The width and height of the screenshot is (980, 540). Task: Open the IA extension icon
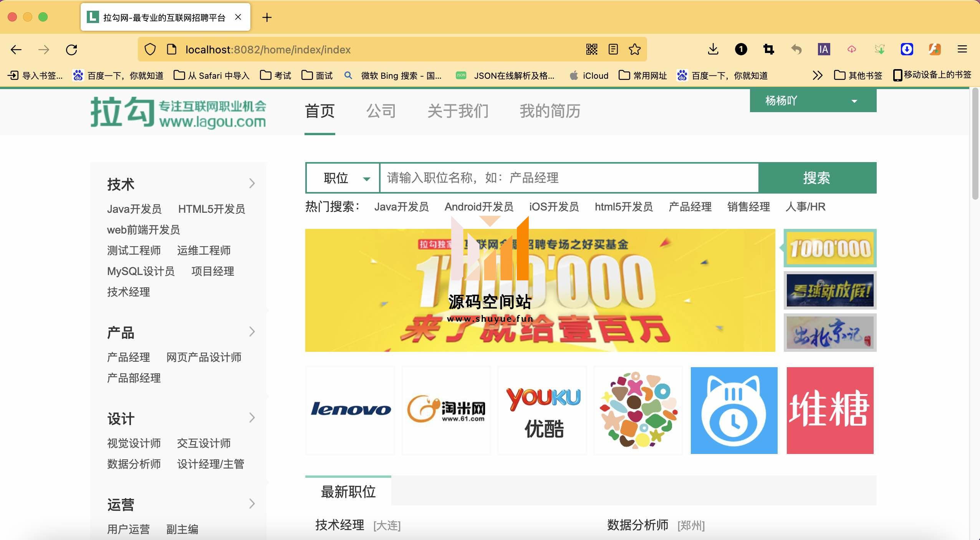coord(824,49)
